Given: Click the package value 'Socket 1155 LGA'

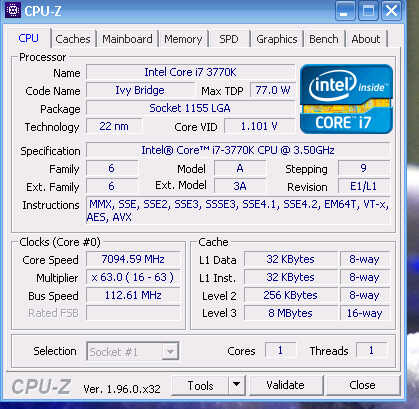Looking at the screenshot, I should [190, 108].
